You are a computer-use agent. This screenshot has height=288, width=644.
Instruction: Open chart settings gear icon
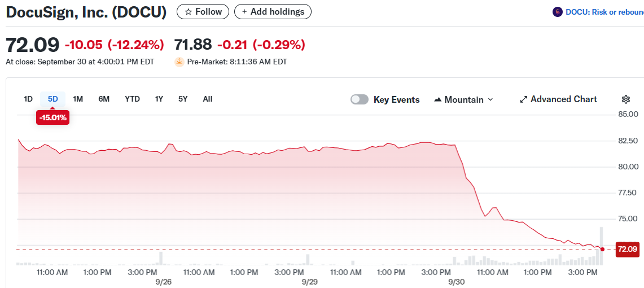(625, 99)
